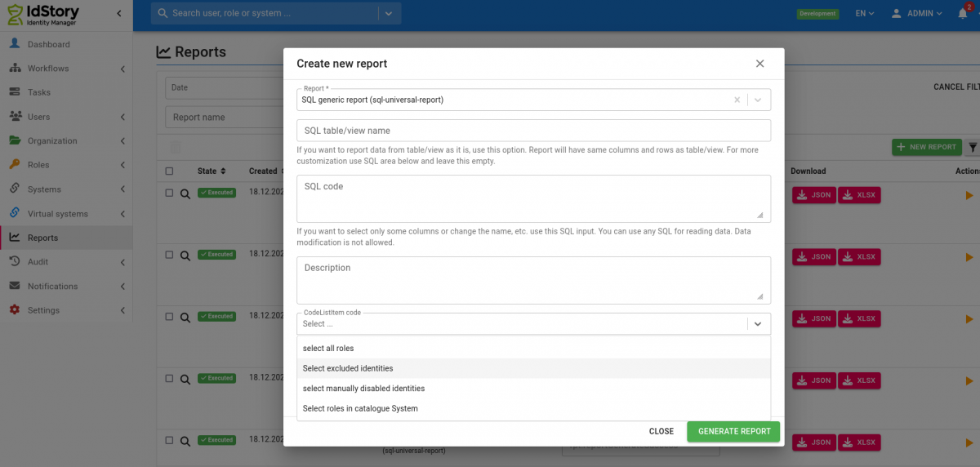Collapse the sidebar with the arrow
Screen dimensions: 980x467
119,14
